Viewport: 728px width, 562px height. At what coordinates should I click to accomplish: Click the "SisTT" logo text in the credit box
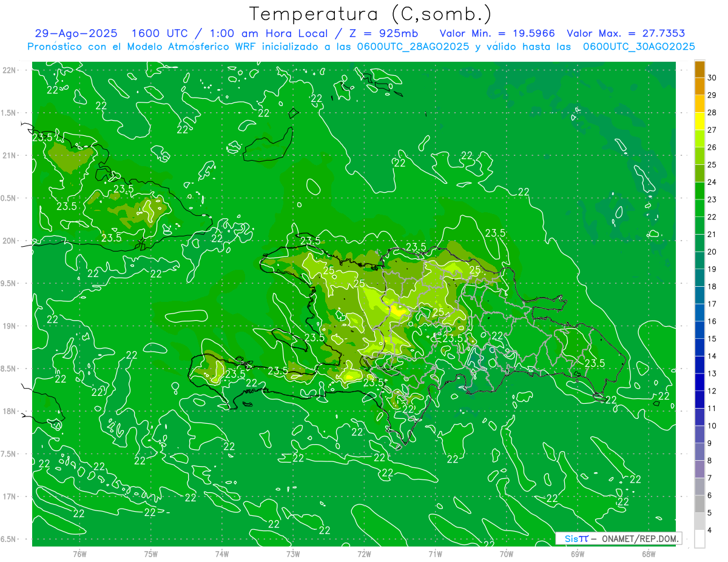[x=576, y=538]
